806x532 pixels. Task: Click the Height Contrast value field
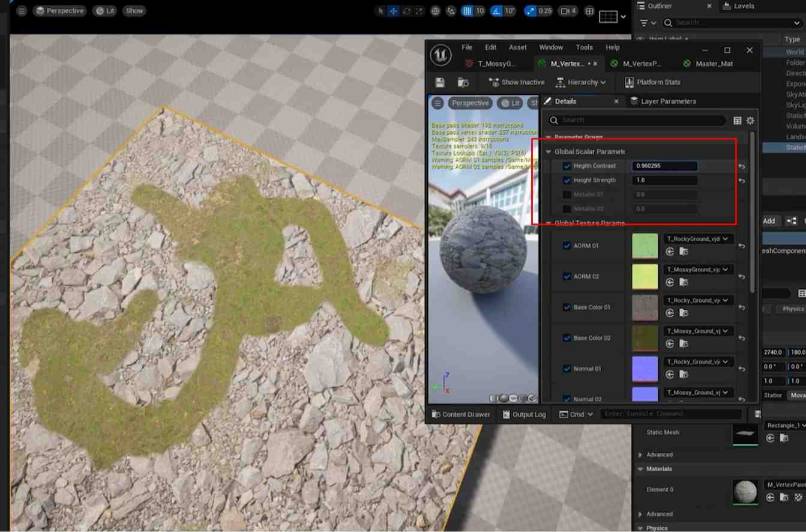click(664, 166)
